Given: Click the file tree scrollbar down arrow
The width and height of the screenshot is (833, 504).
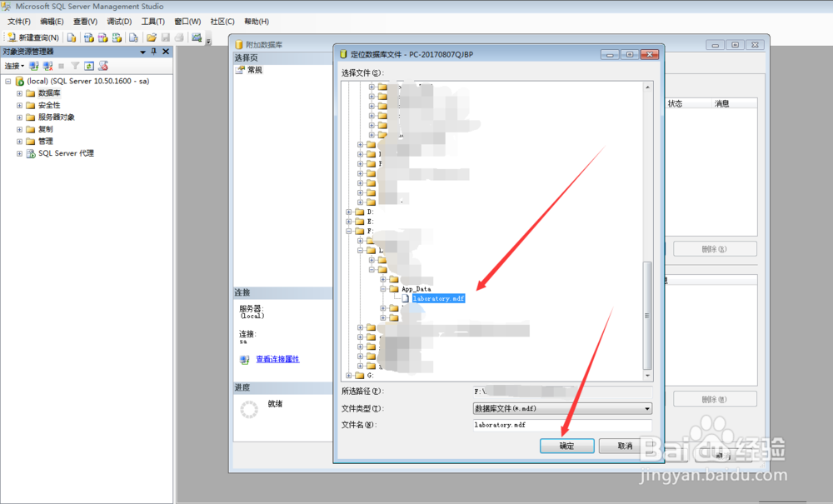Looking at the screenshot, I should tap(647, 376).
